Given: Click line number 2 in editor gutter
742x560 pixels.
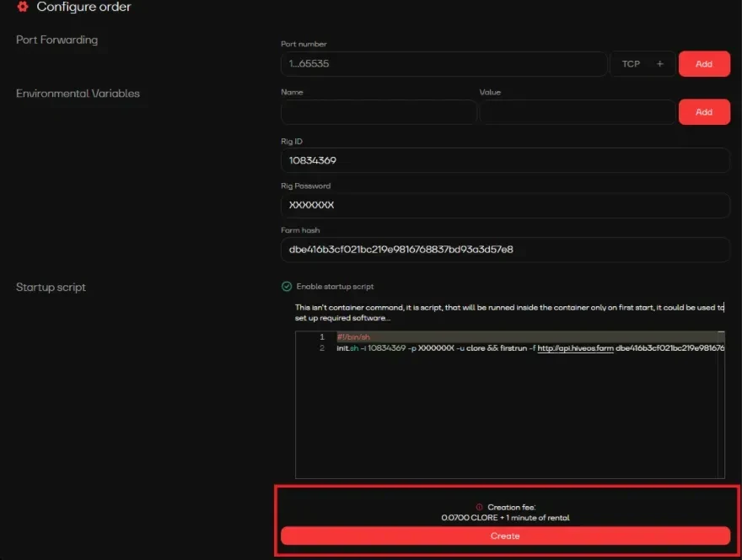Looking at the screenshot, I should (322, 347).
